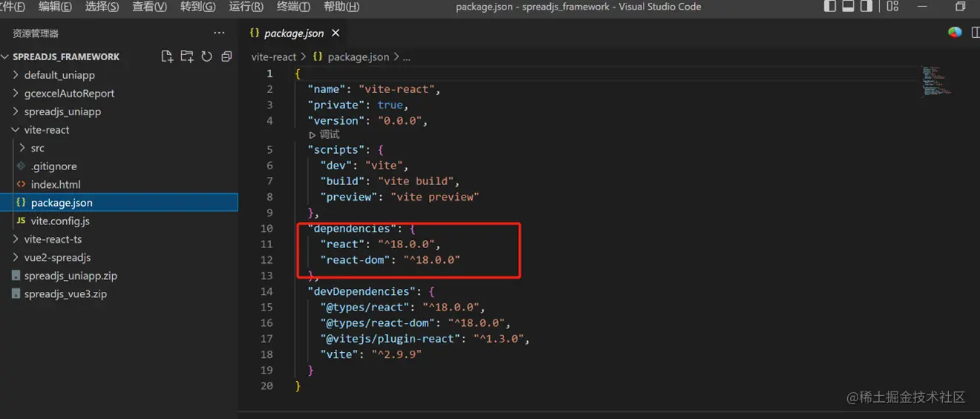The width and height of the screenshot is (980, 419).
Task: Open the 查看(V) menu
Action: pyautogui.click(x=149, y=7)
